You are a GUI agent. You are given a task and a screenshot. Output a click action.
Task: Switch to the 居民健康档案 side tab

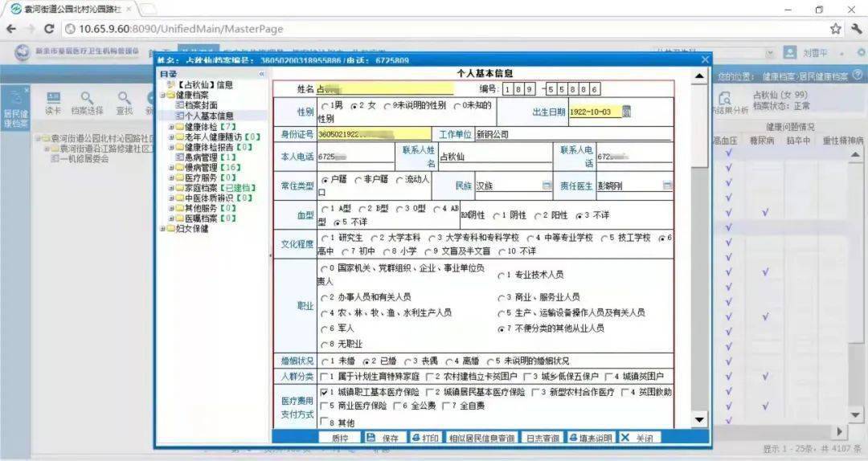(x=15, y=109)
